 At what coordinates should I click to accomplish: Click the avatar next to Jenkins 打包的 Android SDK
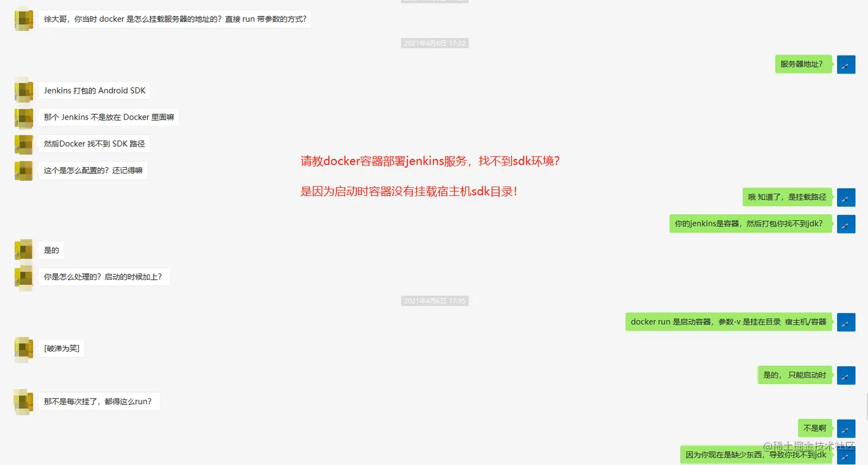pos(23,90)
